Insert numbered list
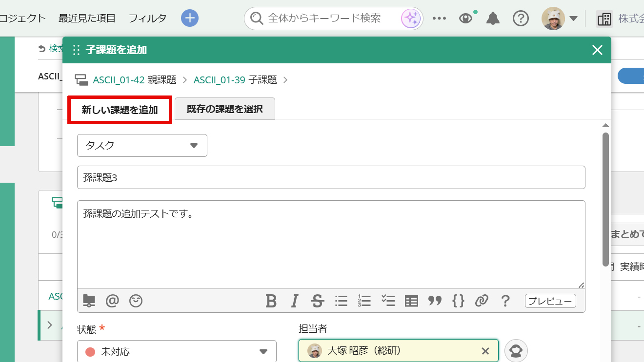Viewport: 644px width, 362px height. 364,301
